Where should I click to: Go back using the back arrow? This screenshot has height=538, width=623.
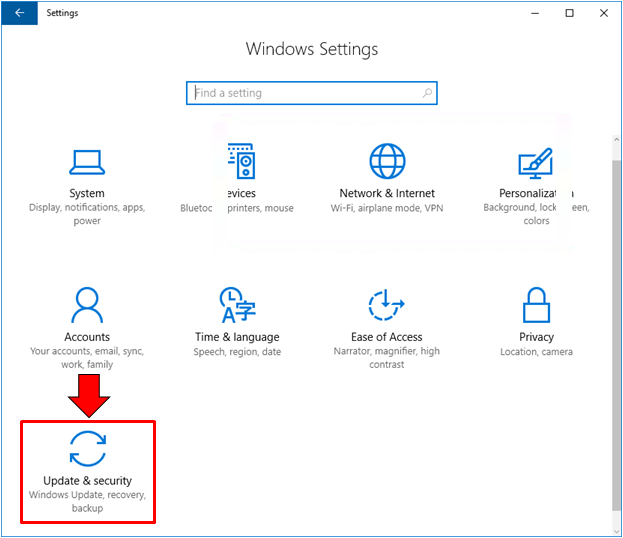(19, 13)
